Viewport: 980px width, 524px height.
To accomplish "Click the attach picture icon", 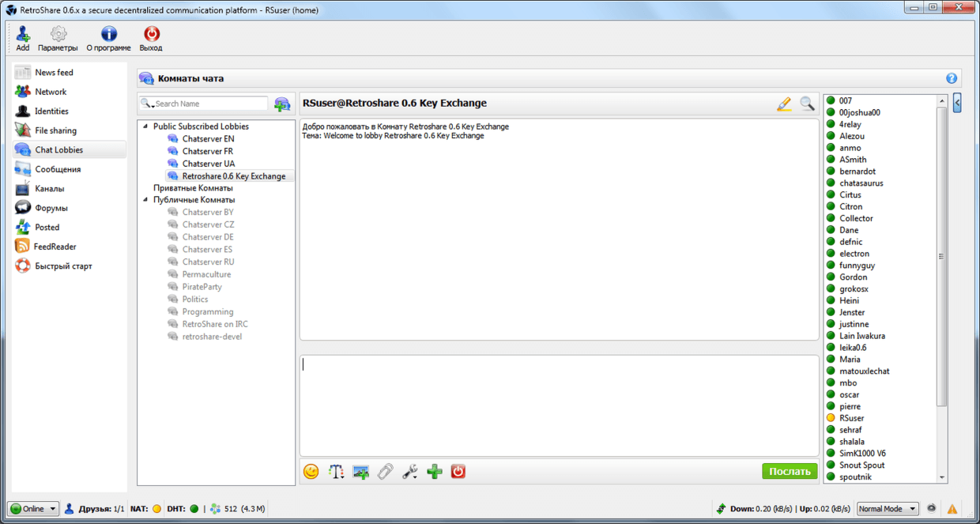I will 360,472.
